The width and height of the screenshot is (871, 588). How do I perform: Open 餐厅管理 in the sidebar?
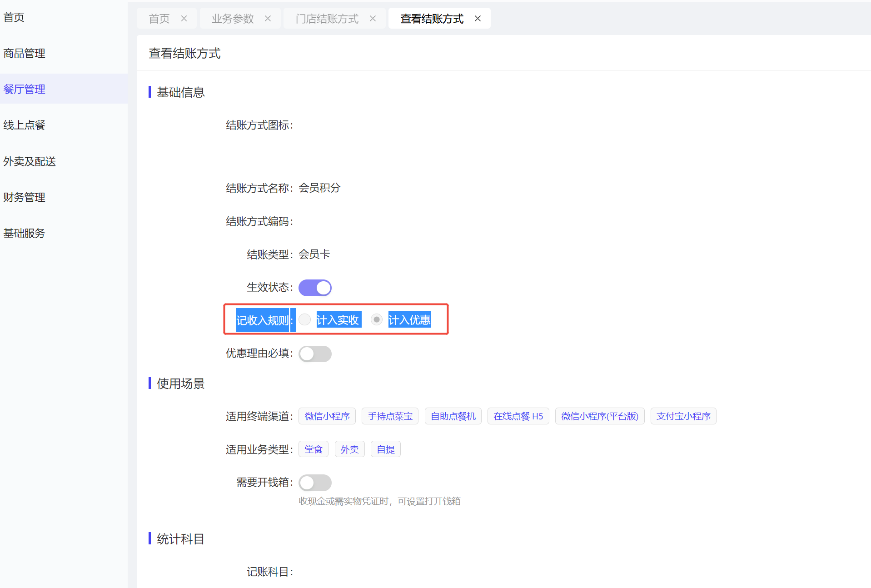point(24,89)
